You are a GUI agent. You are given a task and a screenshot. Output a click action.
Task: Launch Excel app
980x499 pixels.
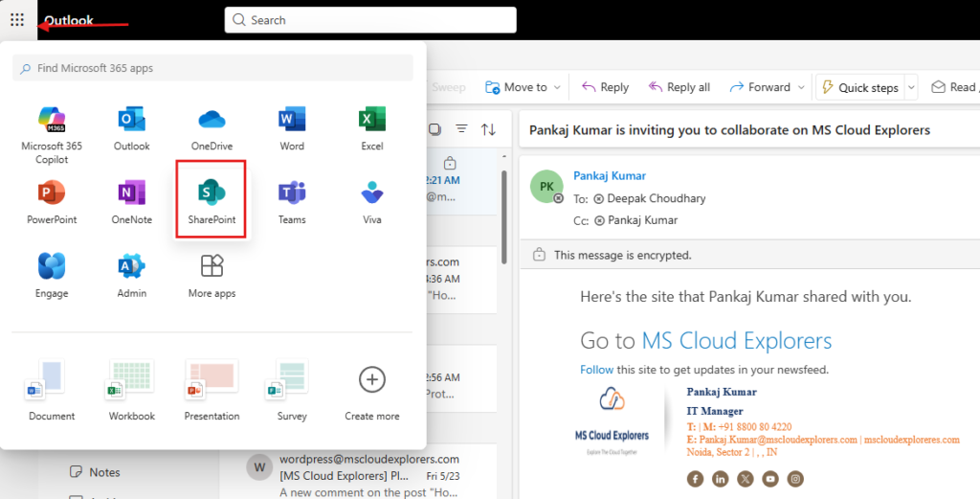pyautogui.click(x=372, y=128)
